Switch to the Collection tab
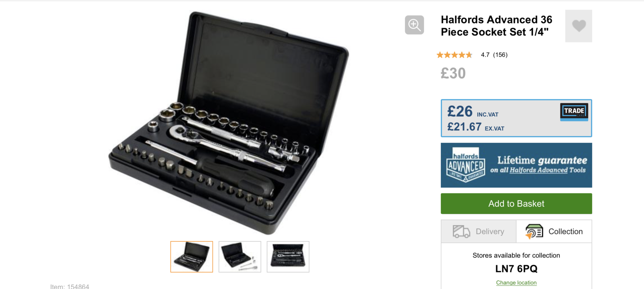This screenshot has width=644, height=289. (x=554, y=232)
